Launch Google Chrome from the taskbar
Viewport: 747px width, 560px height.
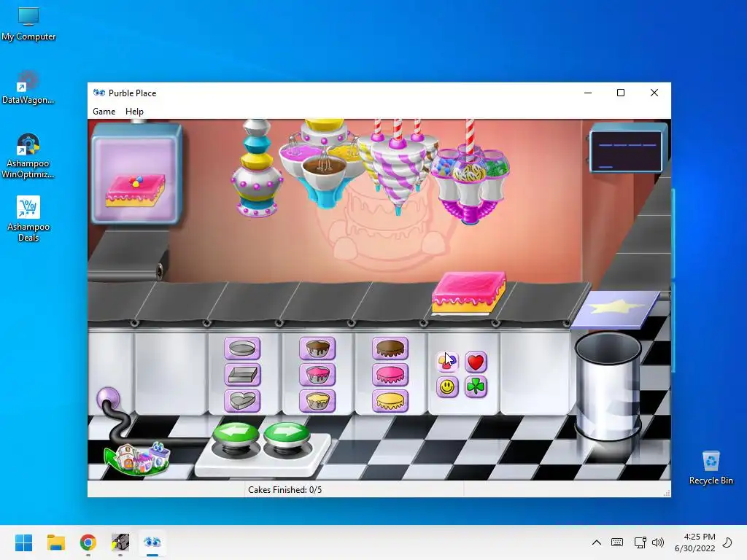(x=88, y=542)
